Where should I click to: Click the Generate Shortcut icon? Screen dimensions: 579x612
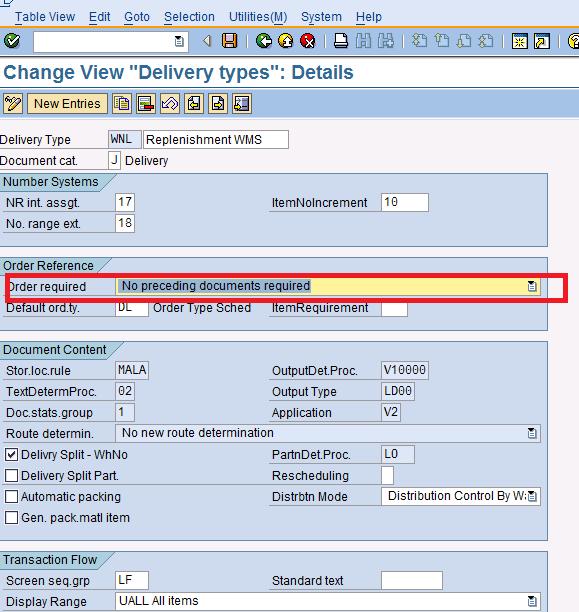click(x=542, y=41)
